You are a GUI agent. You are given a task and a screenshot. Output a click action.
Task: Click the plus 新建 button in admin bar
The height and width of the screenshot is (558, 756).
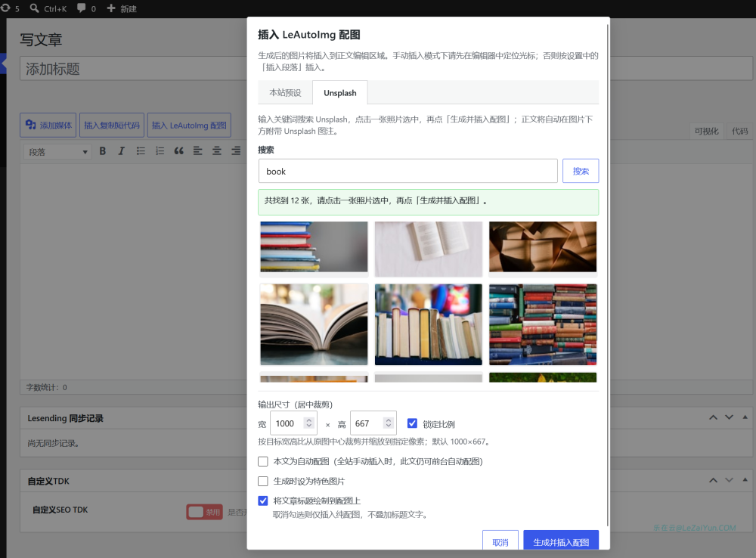[x=122, y=8]
